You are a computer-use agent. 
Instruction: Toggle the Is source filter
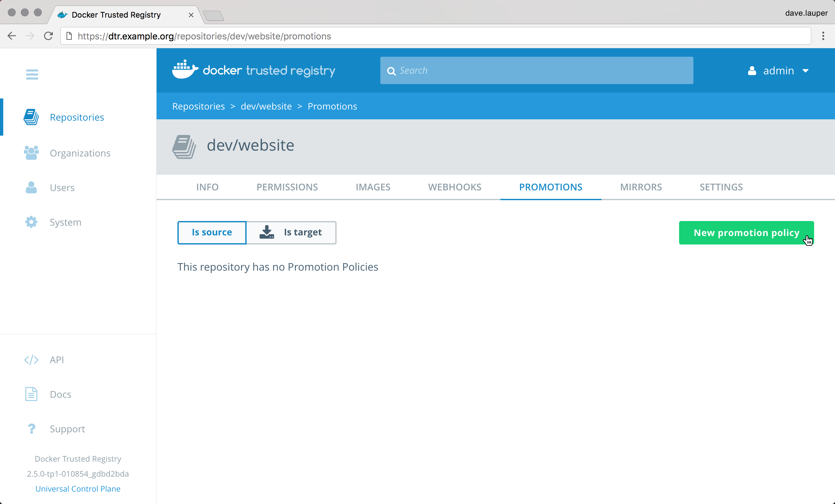pos(212,232)
